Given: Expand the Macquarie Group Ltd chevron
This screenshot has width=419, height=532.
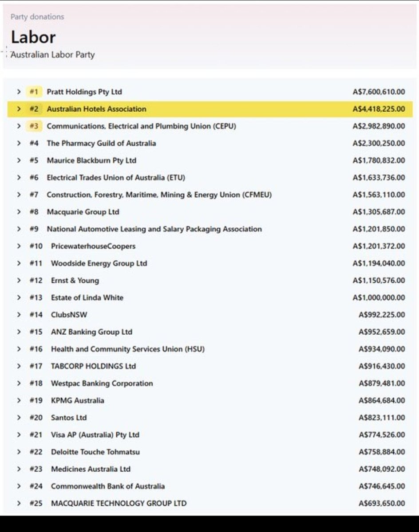Looking at the screenshot, I should coord(19,212).
